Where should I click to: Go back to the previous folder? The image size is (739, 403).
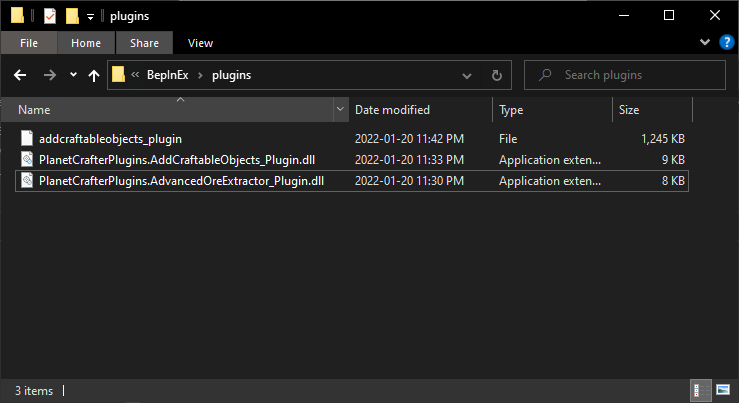point(20,75)
